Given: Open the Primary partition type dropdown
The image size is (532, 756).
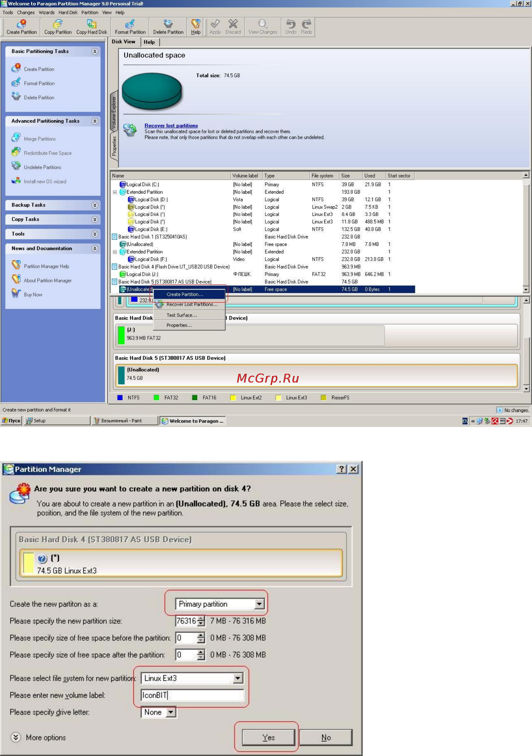Looking at the screenshot, I should (259, 604).
